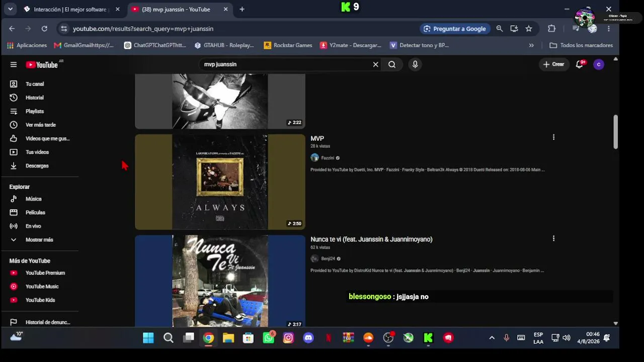Close the mvp juanssin YouTube tab

coord(225,9)
